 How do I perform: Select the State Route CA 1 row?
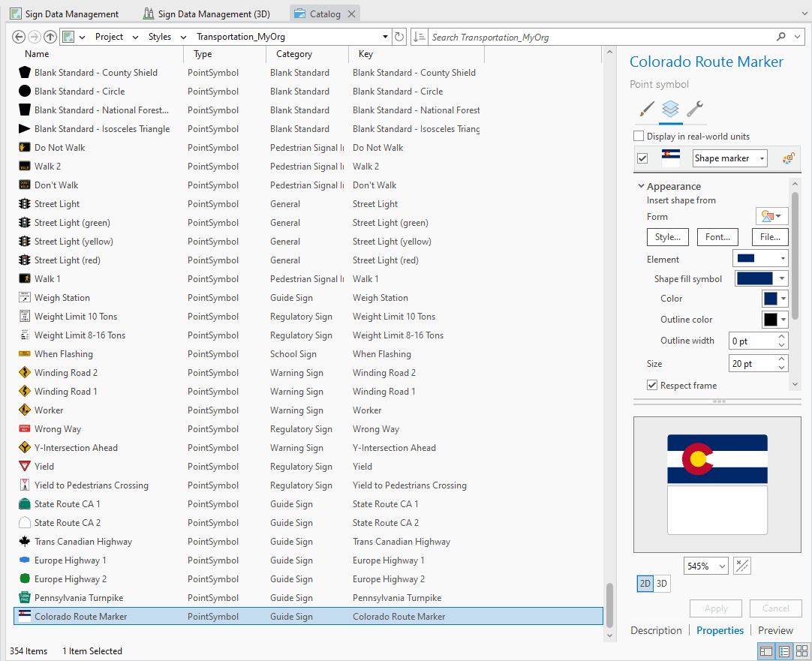click(x=75, y=503)
